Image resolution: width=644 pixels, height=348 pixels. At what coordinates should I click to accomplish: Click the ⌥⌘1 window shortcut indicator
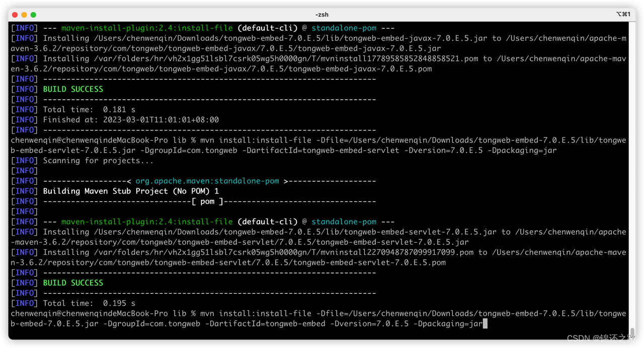click(623, 15)
